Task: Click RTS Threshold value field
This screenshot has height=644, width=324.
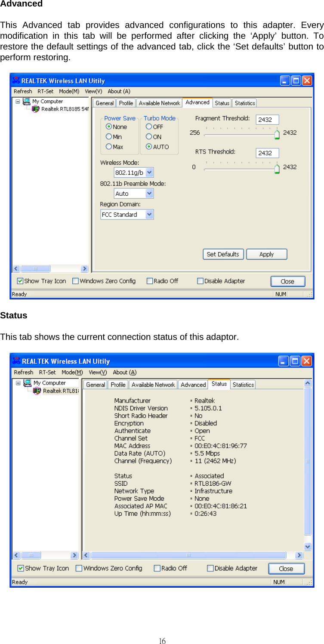Action: click(268, 153)
